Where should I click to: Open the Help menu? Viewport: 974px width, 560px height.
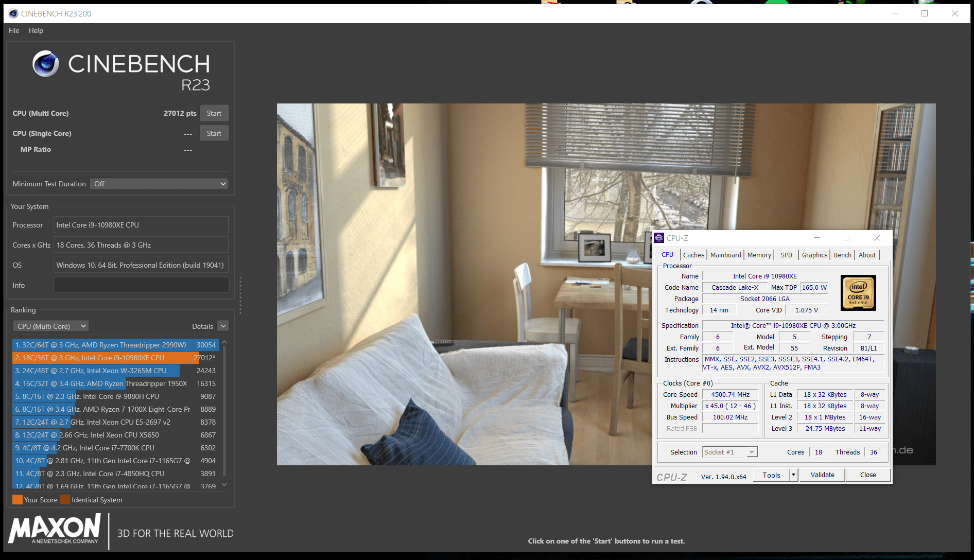(x=36, y=30)
